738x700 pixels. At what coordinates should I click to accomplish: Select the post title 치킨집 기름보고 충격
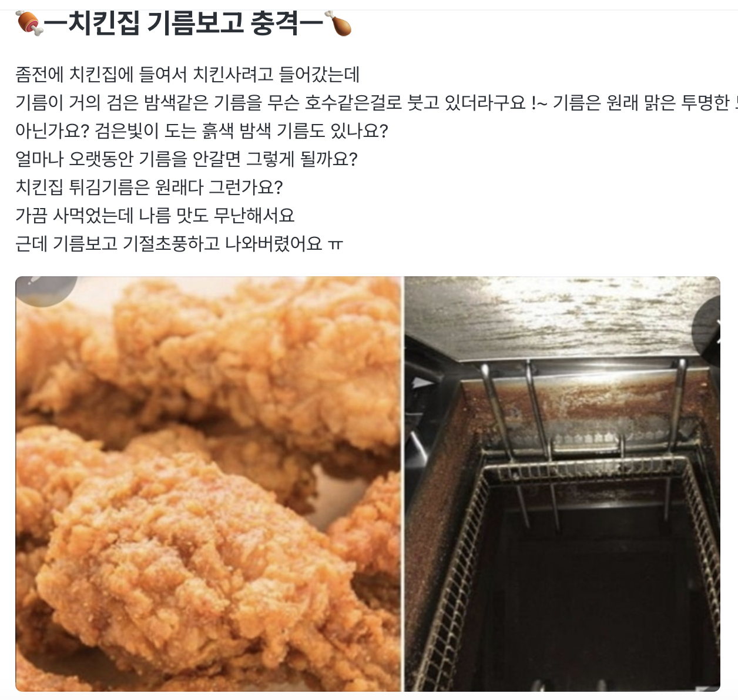pyautogui.click(x=184, y=24)
